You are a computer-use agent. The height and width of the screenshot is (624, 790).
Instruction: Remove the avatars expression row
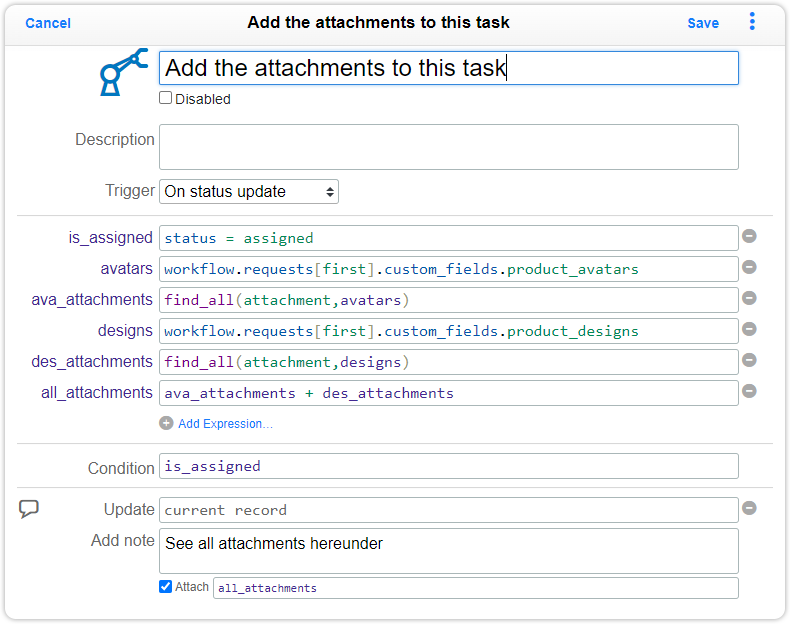[749, 267]
